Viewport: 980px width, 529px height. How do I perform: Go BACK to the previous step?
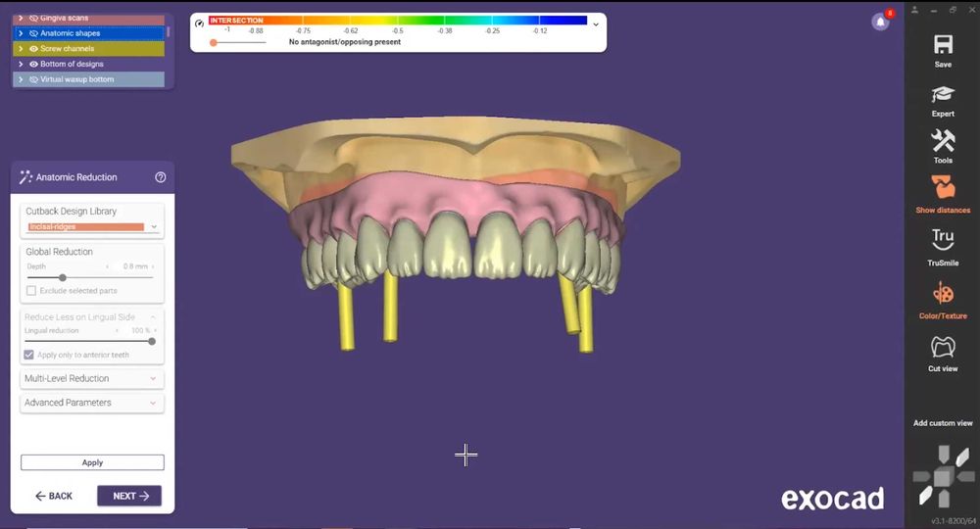pos(54,496)
